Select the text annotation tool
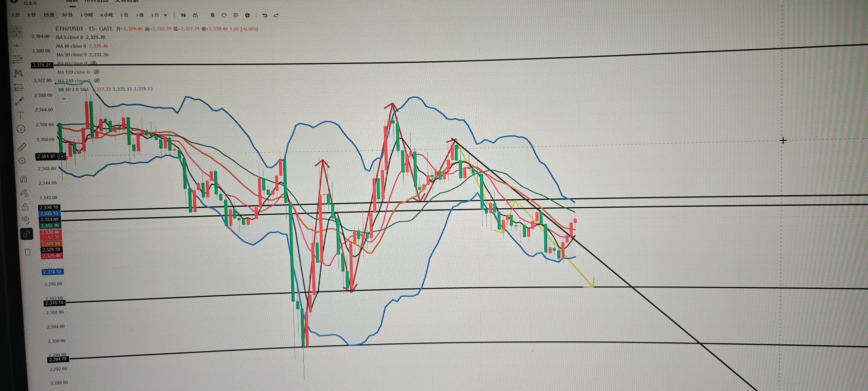The width and height of the screenshot is (868, 391). pos(20,115)
